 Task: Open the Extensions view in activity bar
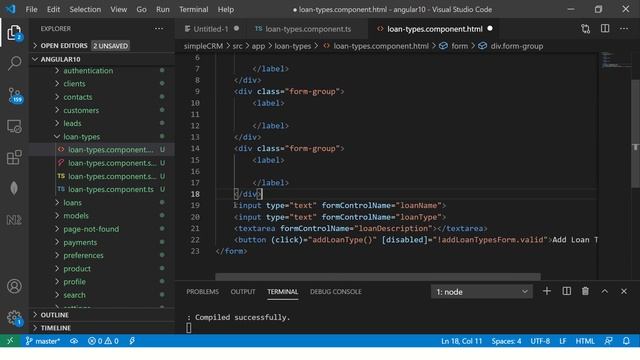coord(14,158)
